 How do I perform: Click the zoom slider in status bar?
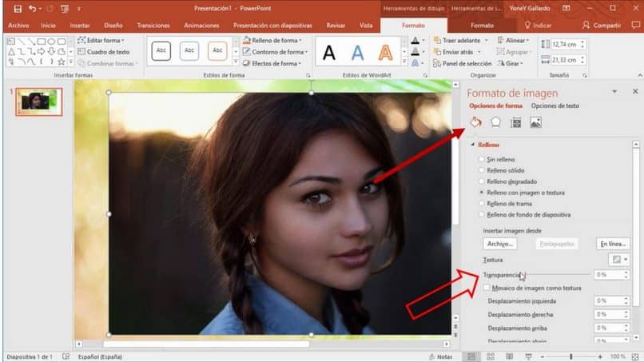tap(571, 356)
